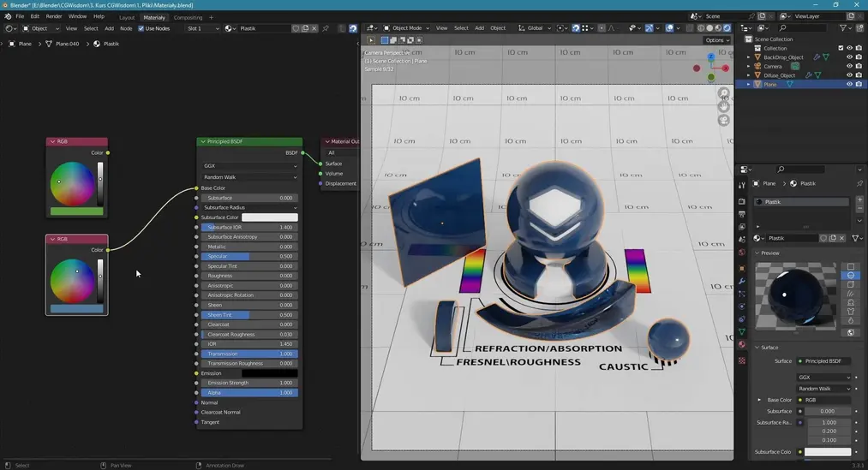Screen dimensions: 868x470
Task: Open the Slot 1 dropdown
Action: tap(202, 28)
